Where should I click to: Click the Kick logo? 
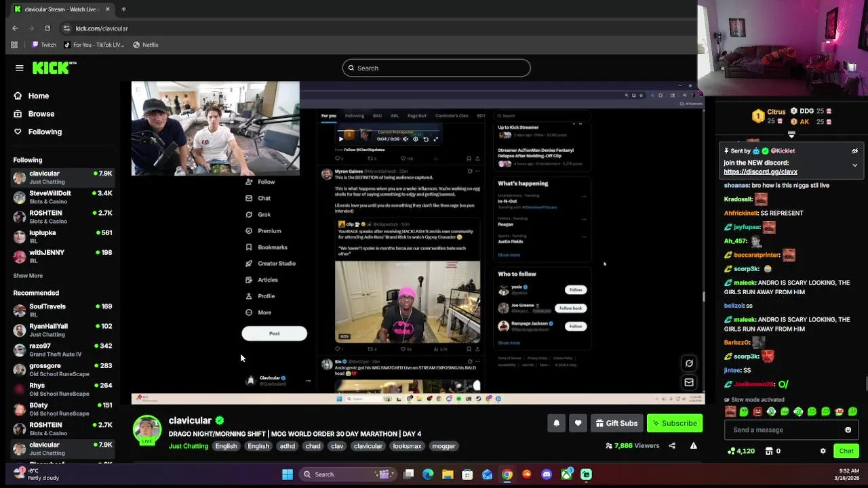point(54,68)
